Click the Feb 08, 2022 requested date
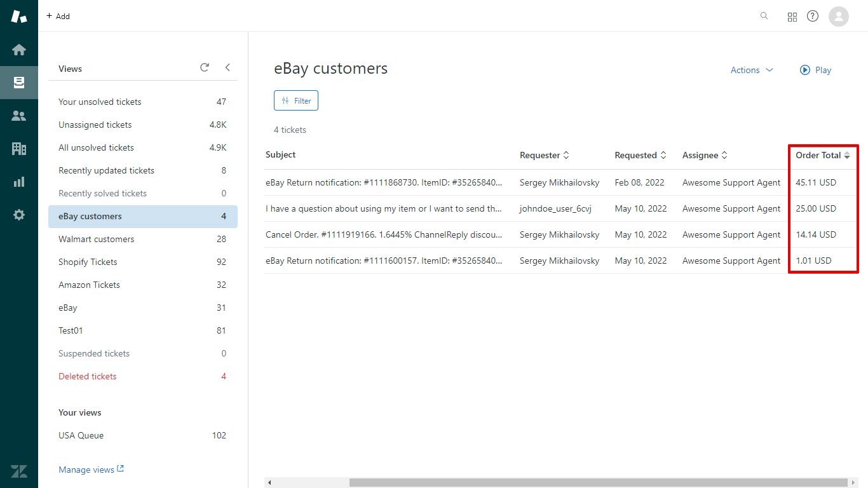868x488 pixels. click(639, 182)
